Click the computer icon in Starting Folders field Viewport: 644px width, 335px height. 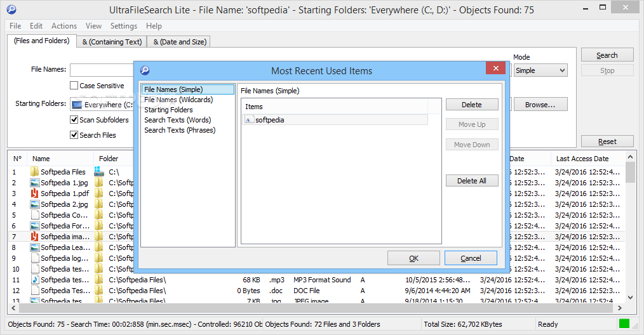[x=77, y=105]
